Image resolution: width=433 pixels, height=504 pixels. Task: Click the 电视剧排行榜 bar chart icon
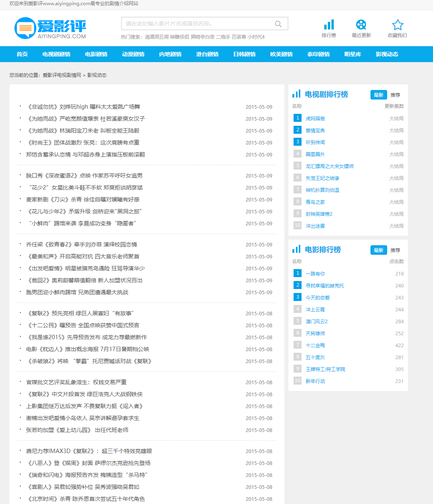(x=296, y=94)
